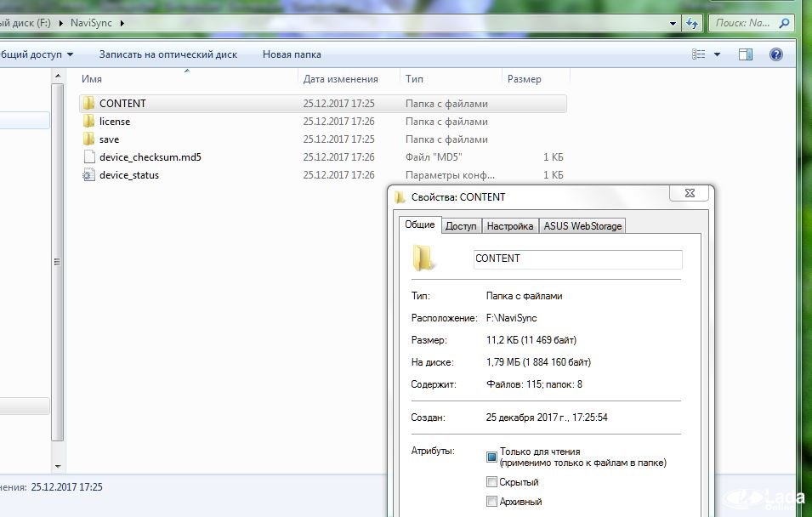This screenshot has width=812, height=517.
Task: Enable the Архивный archive checkbox
Action: [x=491, y=502]
